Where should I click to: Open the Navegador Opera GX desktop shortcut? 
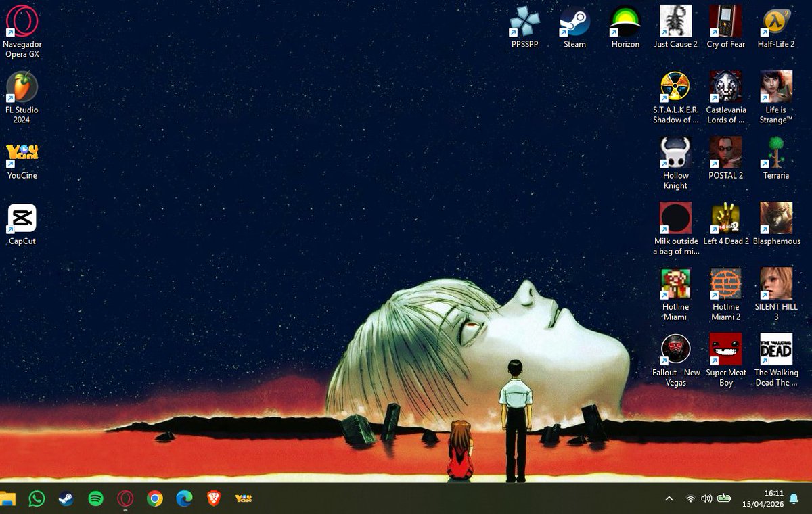point(22,31)
